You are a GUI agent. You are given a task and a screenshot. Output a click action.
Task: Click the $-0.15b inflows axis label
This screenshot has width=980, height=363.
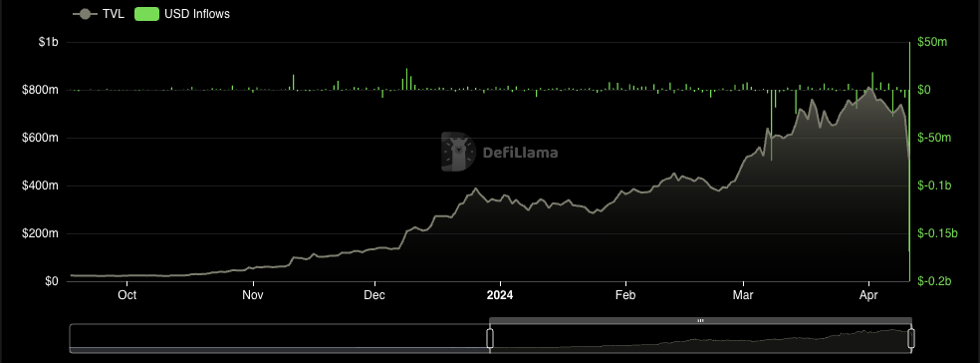(937, 233)
